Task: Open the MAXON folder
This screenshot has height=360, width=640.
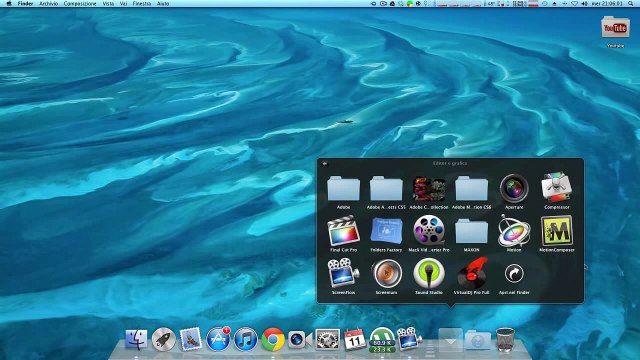Action: coord(471,231)
